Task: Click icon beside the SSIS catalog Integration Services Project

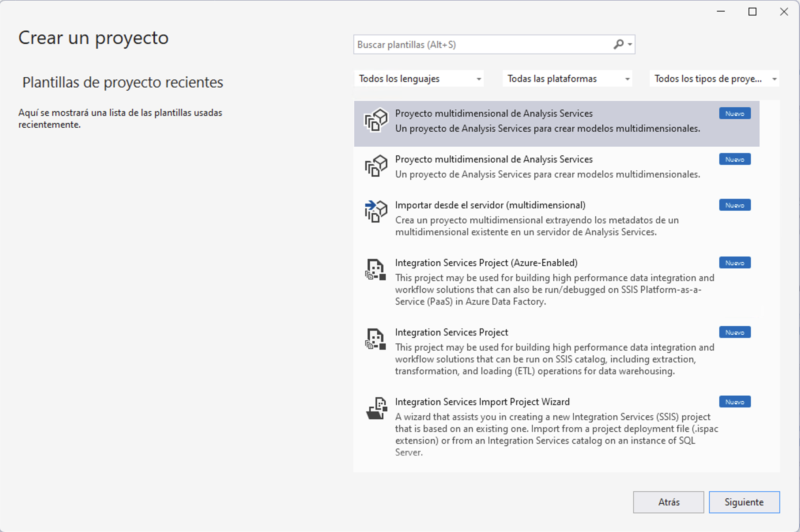Action: click(375, 339)
